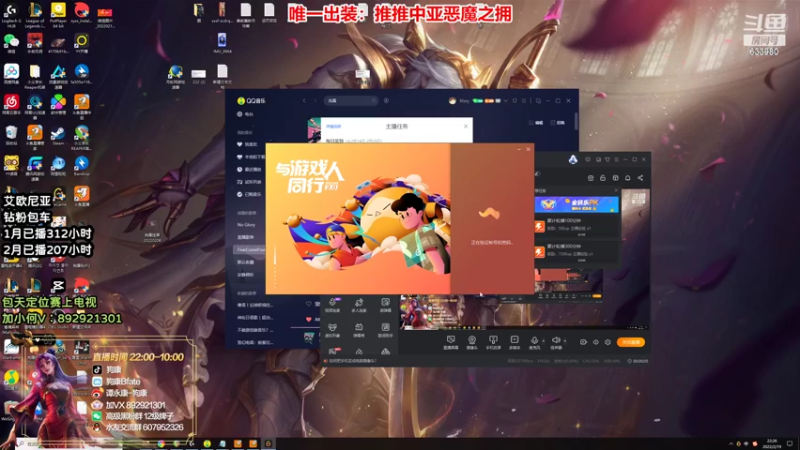The image size is (800, 450).
Task: Click the camera source button
Action: (472, 342)
